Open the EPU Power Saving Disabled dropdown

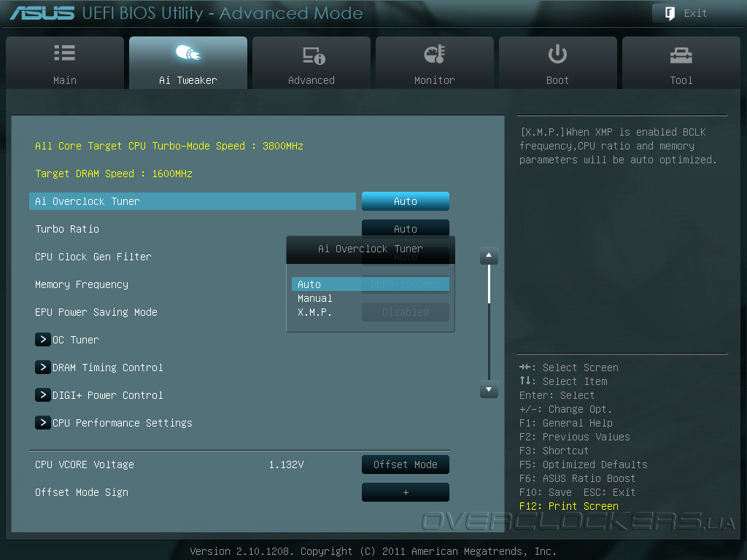pyautogui.click(x=406, y=312)
